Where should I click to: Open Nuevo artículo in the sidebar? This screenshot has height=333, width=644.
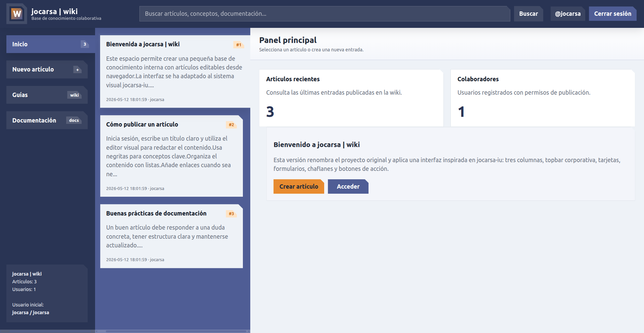(47, 69)
